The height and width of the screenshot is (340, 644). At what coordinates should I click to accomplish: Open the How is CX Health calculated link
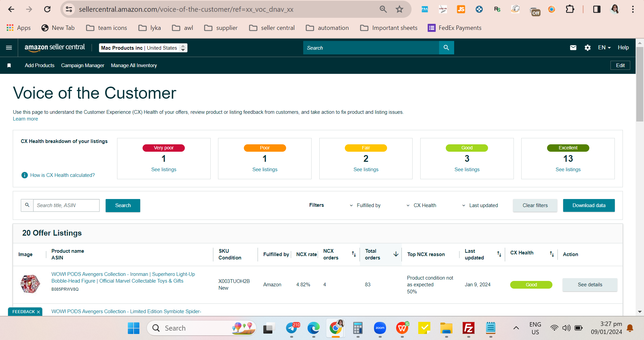coord(62,175)
